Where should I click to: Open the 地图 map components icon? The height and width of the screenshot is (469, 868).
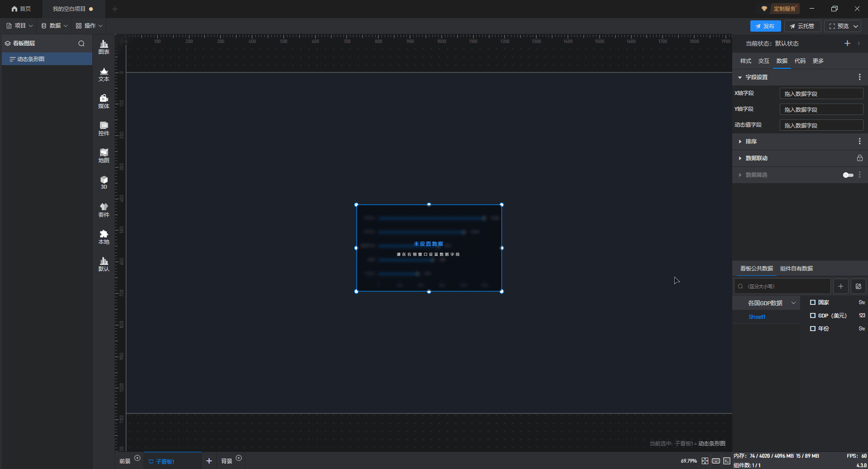point(104,156)
